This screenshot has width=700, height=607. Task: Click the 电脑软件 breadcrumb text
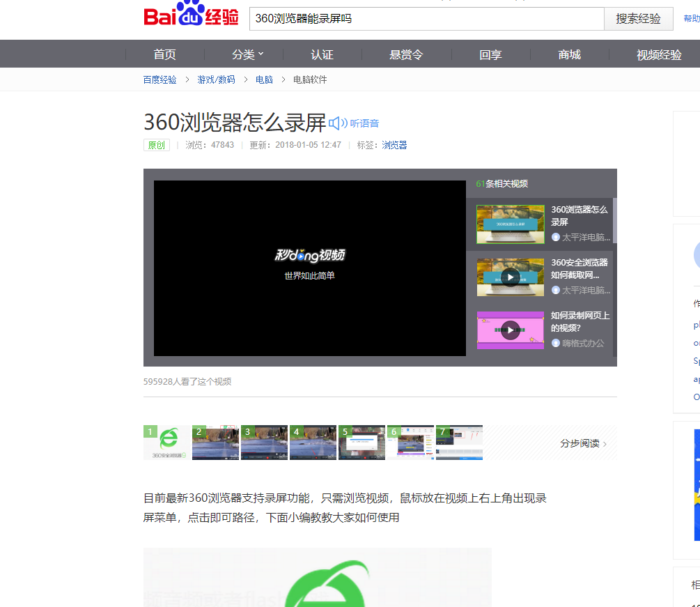(310, 79)
